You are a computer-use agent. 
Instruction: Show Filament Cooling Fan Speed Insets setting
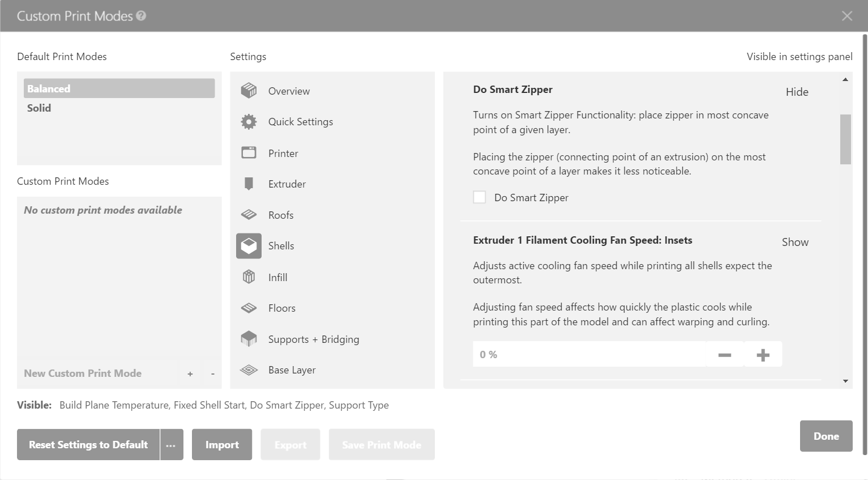pyautogui.click(x=795, y=242)
